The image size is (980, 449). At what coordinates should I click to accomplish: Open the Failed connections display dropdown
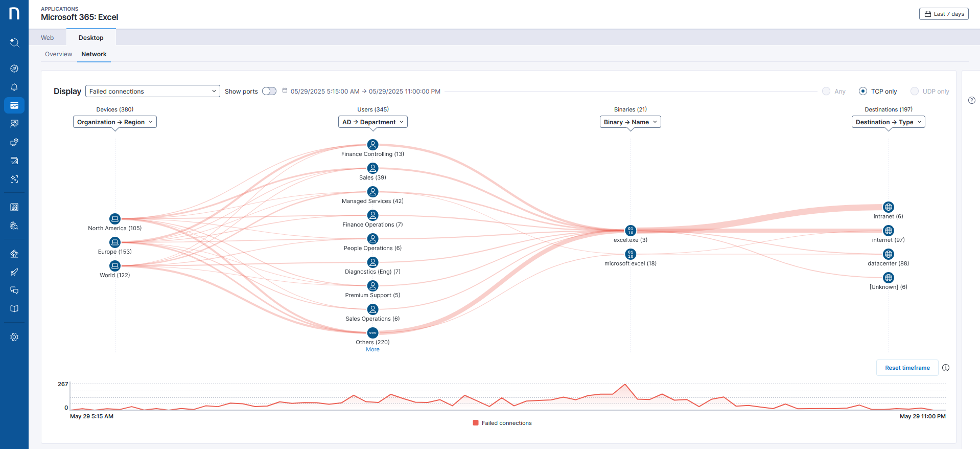click(x=152, y=91)
